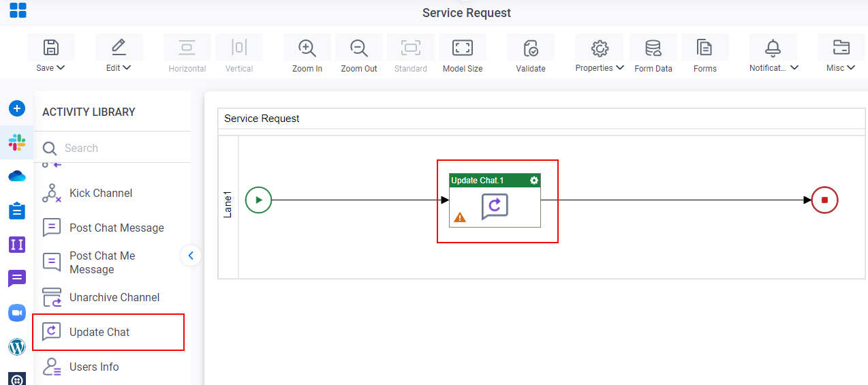
Task: Click the blue plus add icon
Action: pyautogui.click(x=17, y=108)
